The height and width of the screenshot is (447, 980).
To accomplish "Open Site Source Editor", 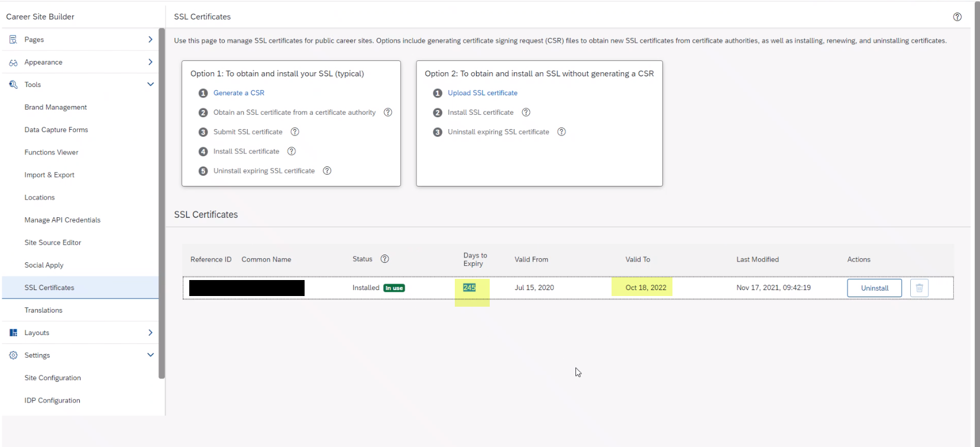I will point(53,242).
